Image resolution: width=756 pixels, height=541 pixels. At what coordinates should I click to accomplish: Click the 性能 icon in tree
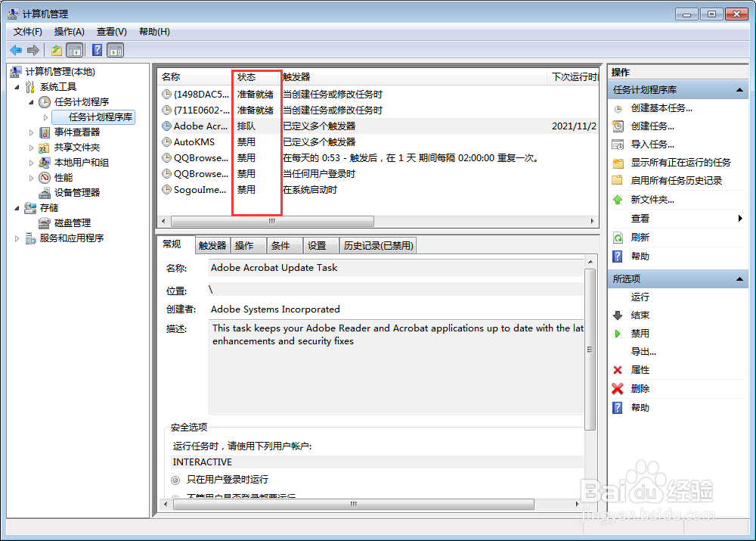45,178
